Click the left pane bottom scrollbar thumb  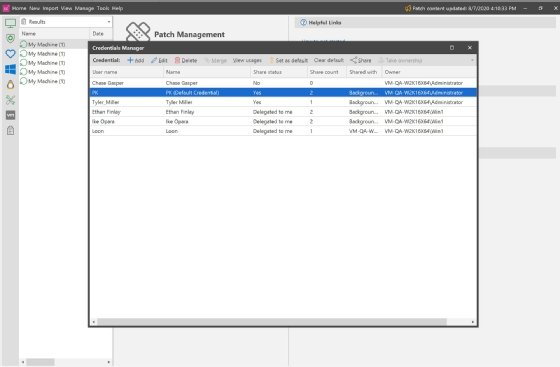tap(40, 362)
